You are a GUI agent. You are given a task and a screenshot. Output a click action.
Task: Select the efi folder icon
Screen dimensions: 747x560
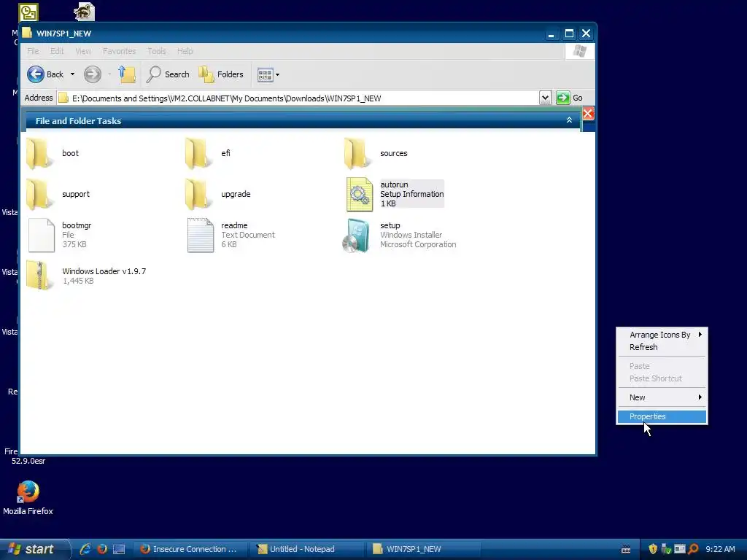coord(198,153)
